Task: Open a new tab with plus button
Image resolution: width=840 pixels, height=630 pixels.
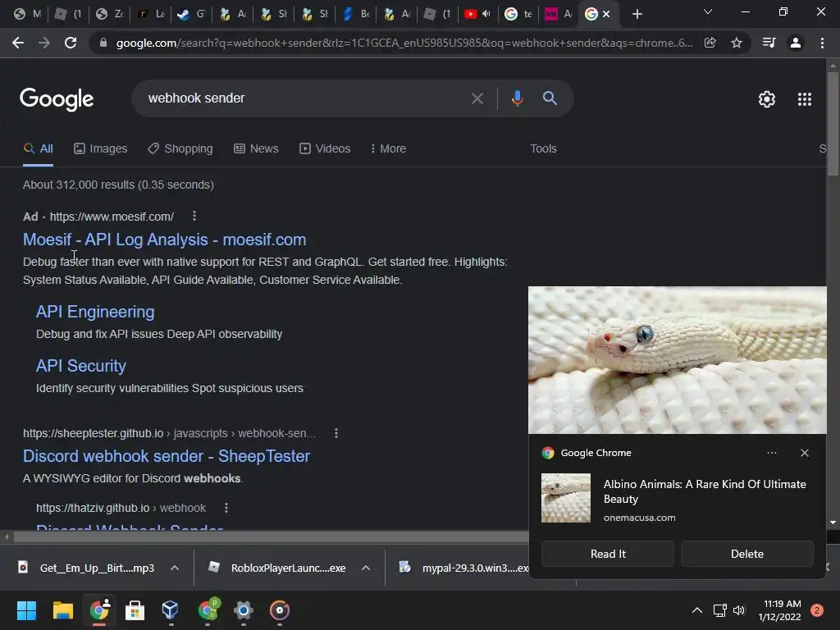Action: coord(637,14)
